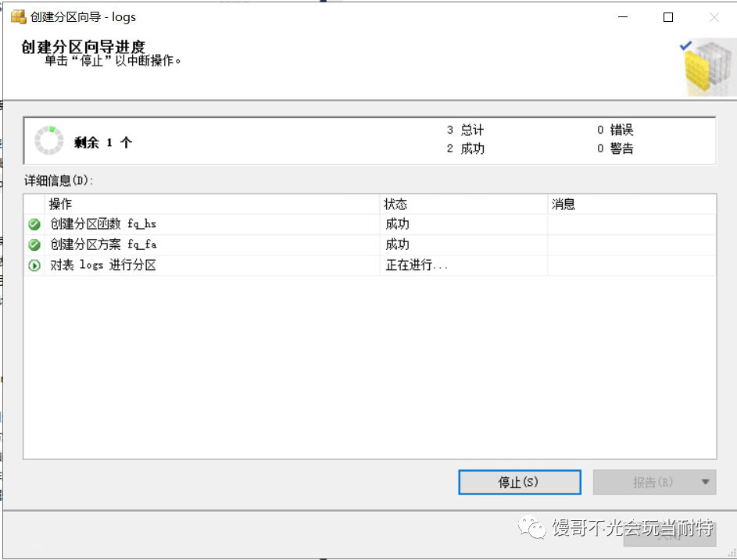Image resolution: width=737 pixels, height=560 pixels.
Task: Open the 报告(R) dropdown arrow
Action: point(706,483)
